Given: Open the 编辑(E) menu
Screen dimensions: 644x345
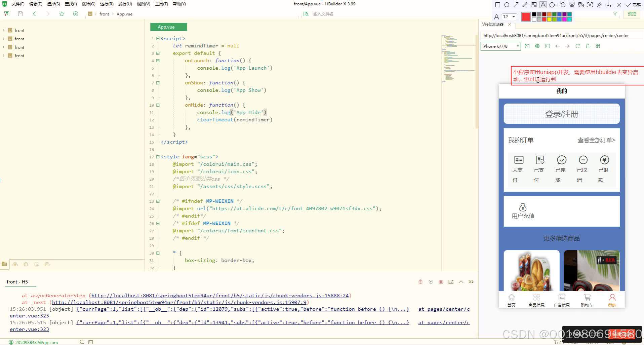Looking at the screenshot, I should (36, 4).
